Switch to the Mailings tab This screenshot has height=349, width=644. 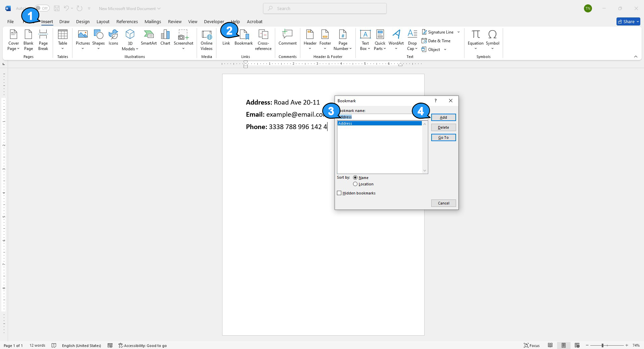(x=153, y=21)
